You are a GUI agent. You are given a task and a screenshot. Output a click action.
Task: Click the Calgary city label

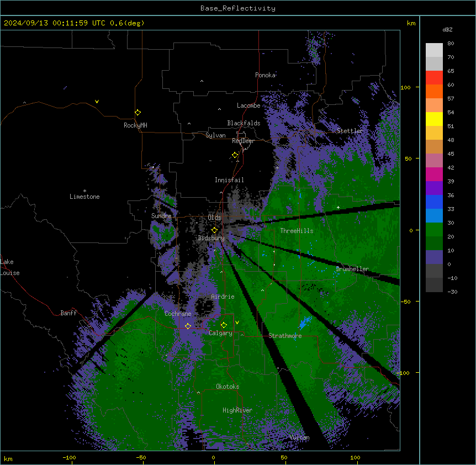220,333
